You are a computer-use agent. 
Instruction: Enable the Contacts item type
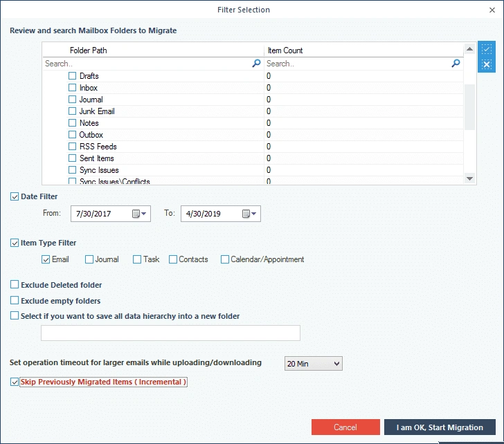tap(173, 259)
